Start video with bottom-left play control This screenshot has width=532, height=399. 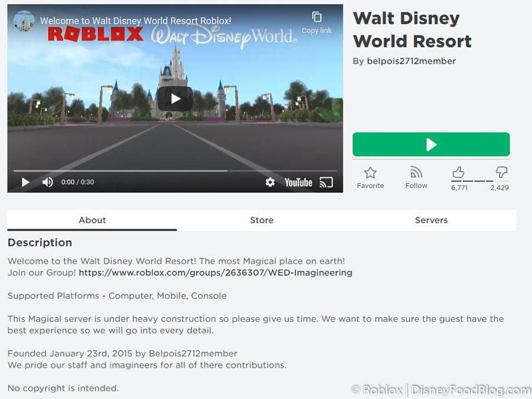(x=25, y=182)
